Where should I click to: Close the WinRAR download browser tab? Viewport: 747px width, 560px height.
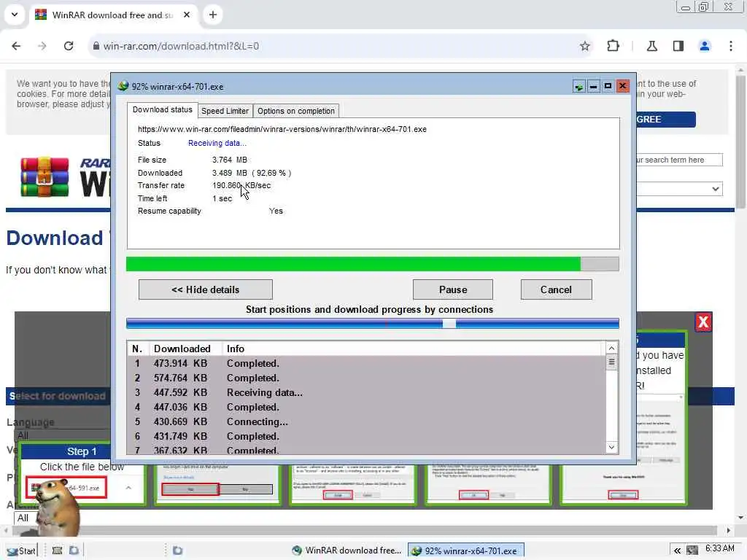coord(187,15)
